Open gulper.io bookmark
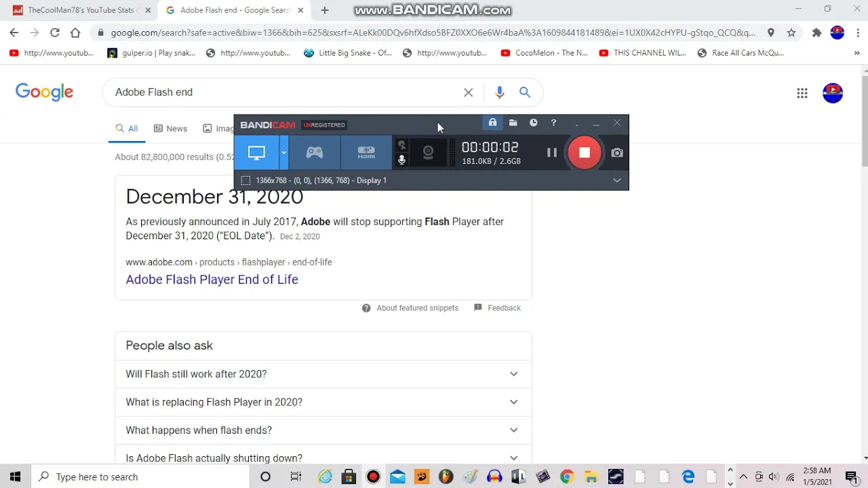The image size is (868, 488). point(151,53)
